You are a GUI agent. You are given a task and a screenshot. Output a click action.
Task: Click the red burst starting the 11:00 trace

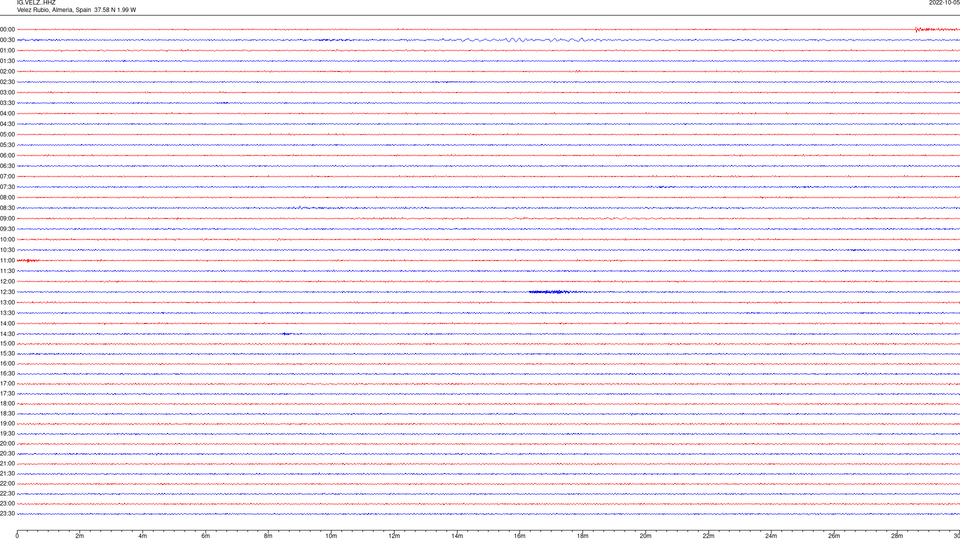pos(28,261)
